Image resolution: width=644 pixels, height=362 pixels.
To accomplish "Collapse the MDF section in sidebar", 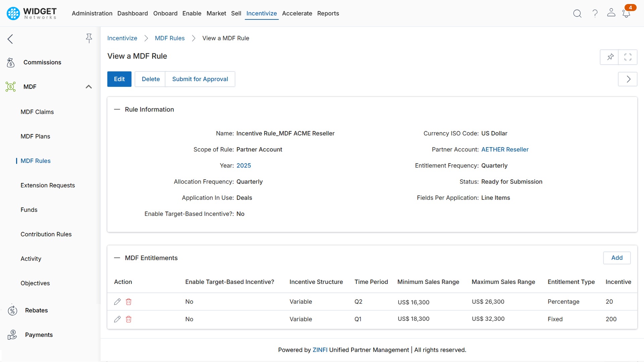I will point(88,86).
